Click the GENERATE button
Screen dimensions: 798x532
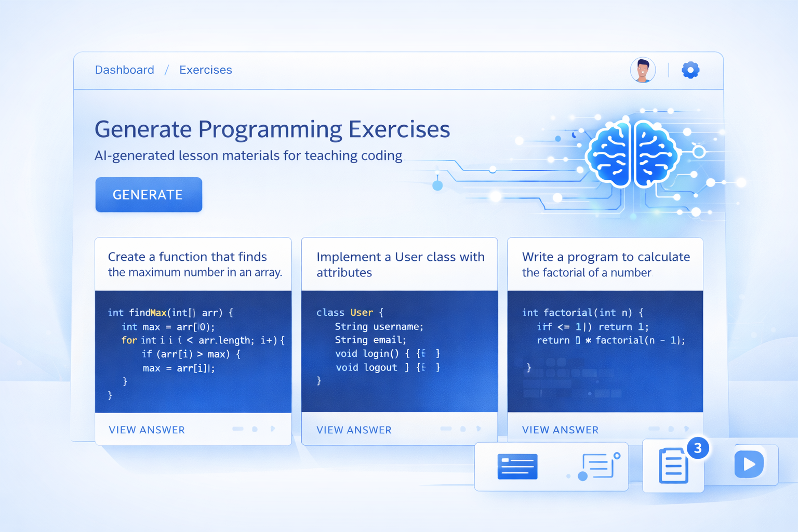pos(149,195)
